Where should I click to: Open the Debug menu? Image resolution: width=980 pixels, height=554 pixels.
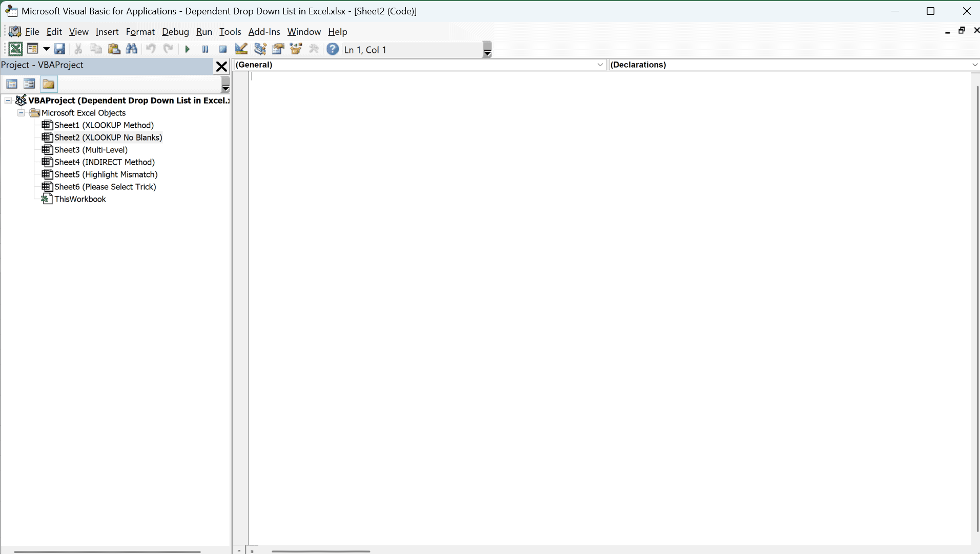pos(175,32)
